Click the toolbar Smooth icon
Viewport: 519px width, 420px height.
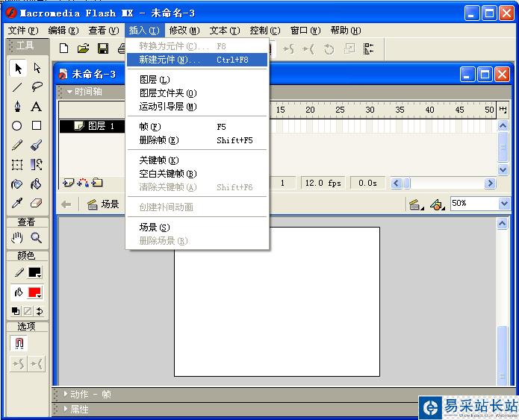[289, 49]
